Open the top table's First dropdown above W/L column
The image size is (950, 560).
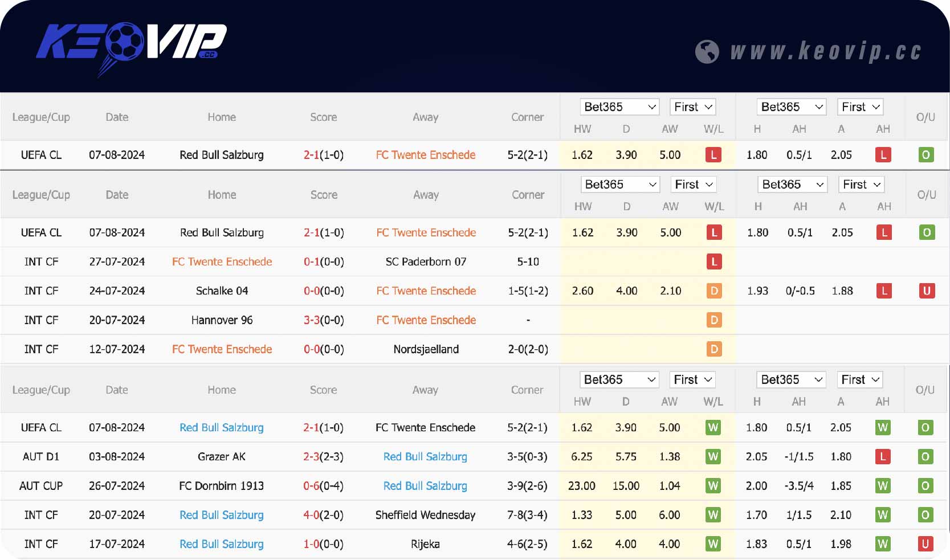click(x=693, y=107)
